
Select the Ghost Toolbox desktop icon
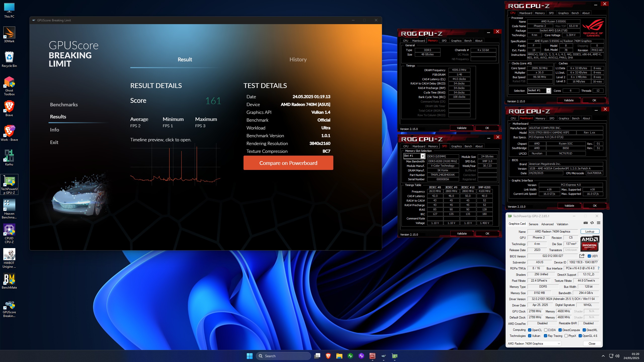9,86
